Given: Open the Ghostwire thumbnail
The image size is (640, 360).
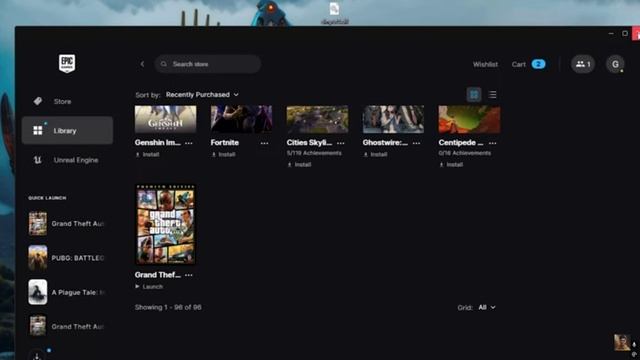Looking at the screenshot, I should point(393,119).
